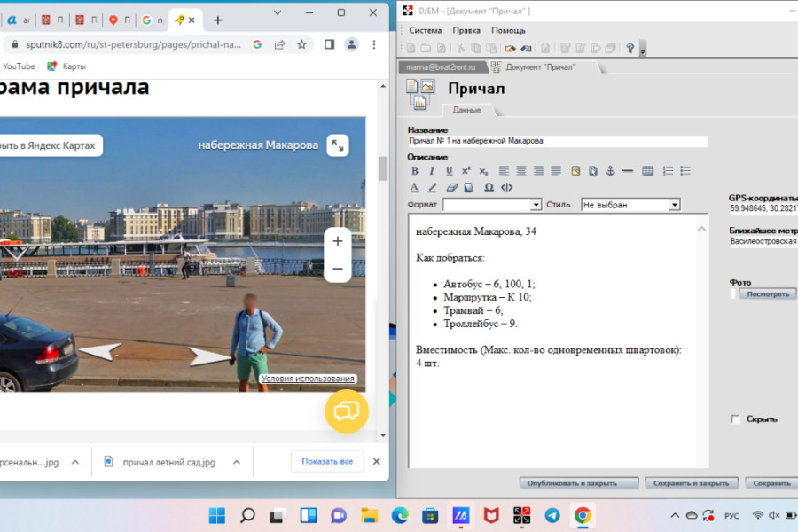Apply superscript formatting in DJEM editor
This screenshot has width=798, height=532.
point(466,171)
